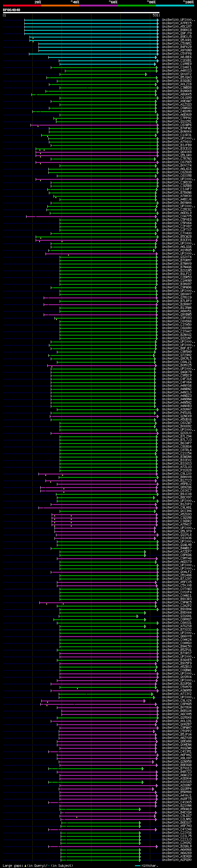Viewport: 197px width, 868px height.
Task: Click label UniRef100_C1MME9
Action: pos(177,64)
